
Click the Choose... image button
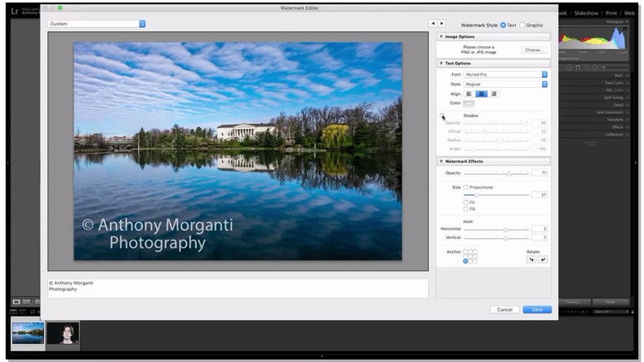click(534, 50)
